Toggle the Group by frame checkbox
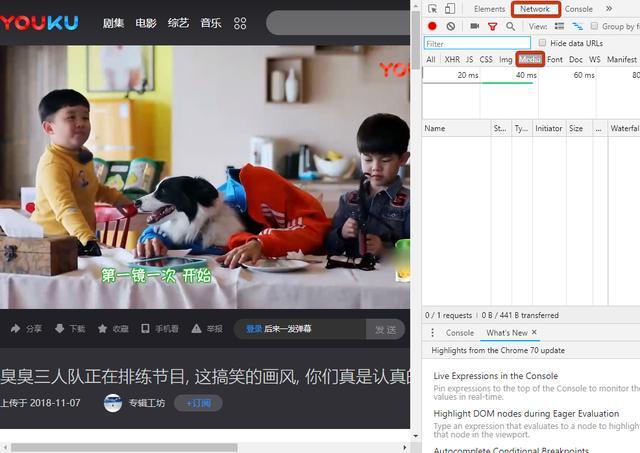 point(594,26)
